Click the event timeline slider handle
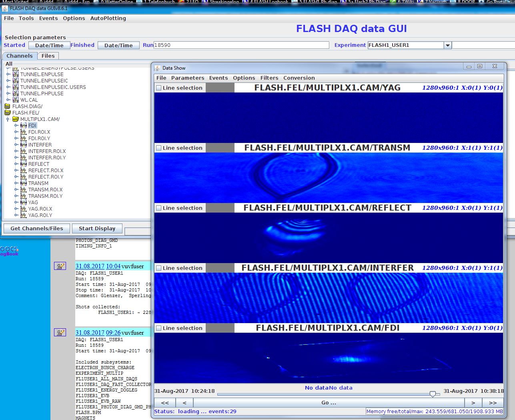The height and width of the screenshot is (420, 515). click(x=433, y=394)
